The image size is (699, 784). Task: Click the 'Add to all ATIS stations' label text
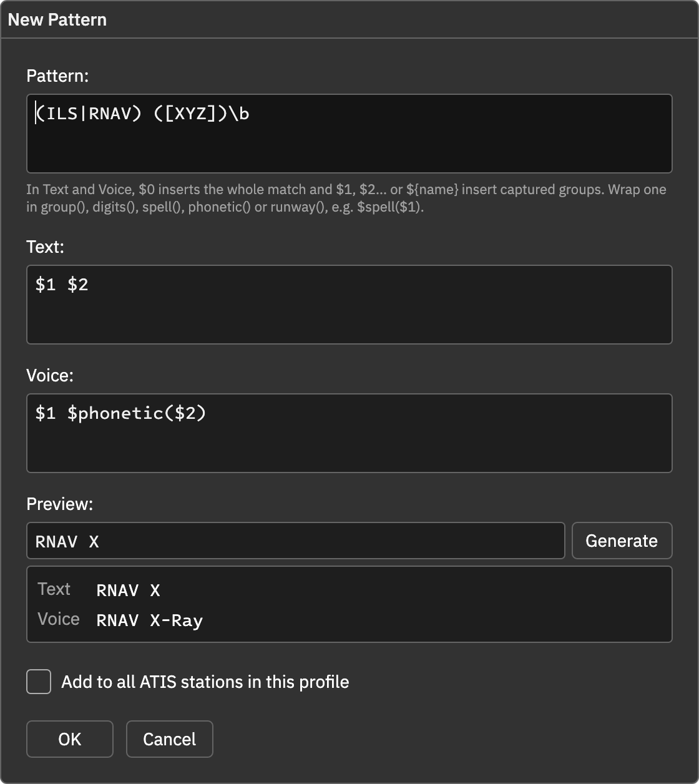coord(205,682)
